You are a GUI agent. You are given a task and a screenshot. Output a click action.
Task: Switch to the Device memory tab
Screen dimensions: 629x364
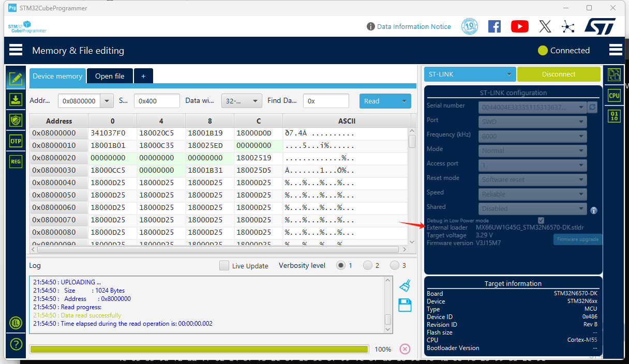57,76
